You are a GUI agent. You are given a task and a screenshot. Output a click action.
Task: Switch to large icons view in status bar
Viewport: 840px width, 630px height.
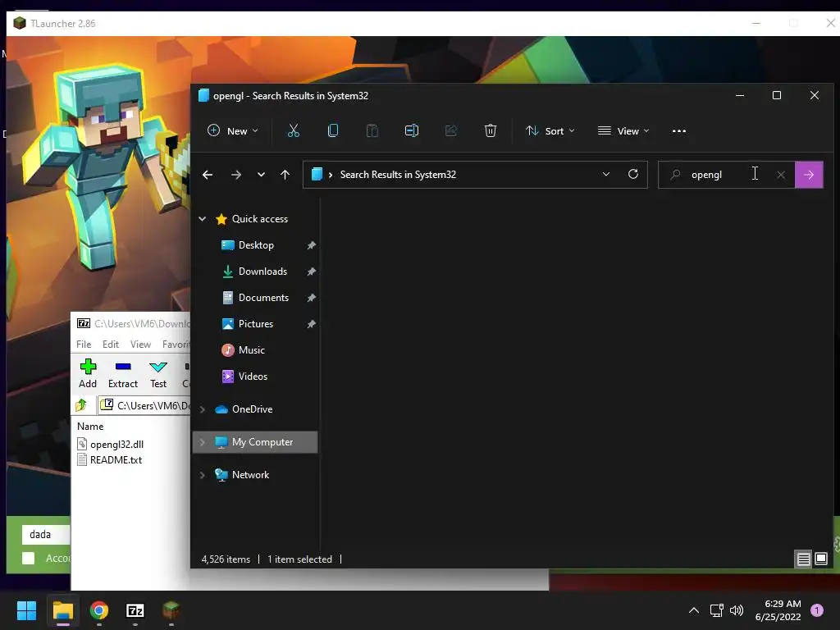tap(821, 559)
